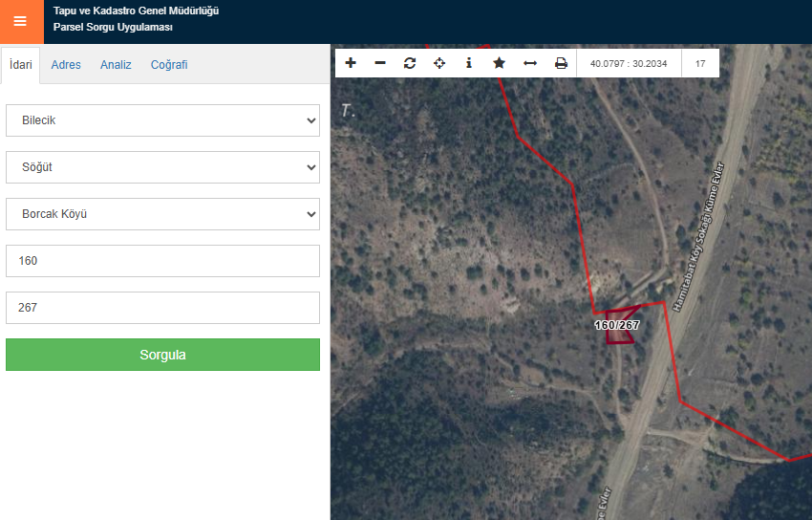Viewport: 812px width, 520px height.
Task: Click the star favorites icon
Action: pos(499,63)
